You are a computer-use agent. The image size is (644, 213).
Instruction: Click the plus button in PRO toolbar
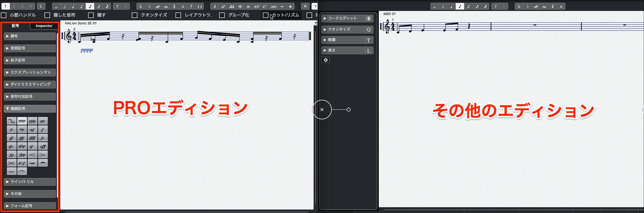(x=290, y=6)
